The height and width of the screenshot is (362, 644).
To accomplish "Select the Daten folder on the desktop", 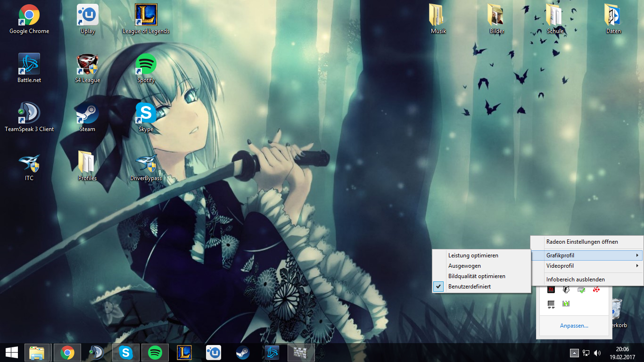I will [614, 19].
